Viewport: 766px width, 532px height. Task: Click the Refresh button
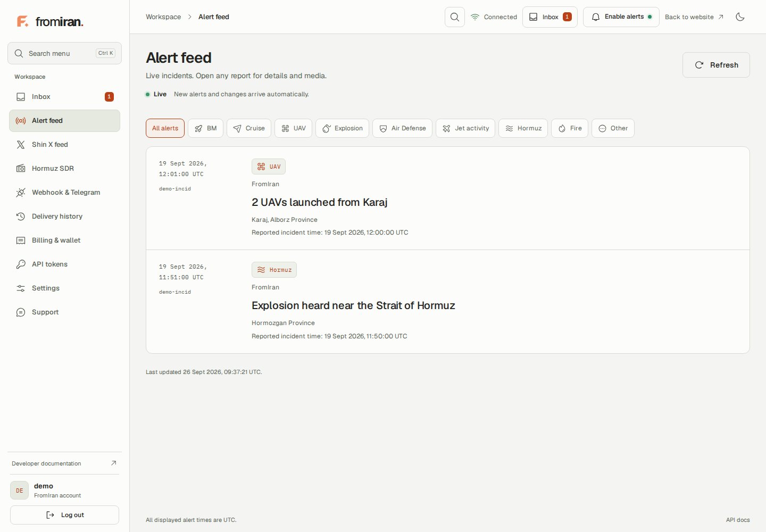pos(716,65)
